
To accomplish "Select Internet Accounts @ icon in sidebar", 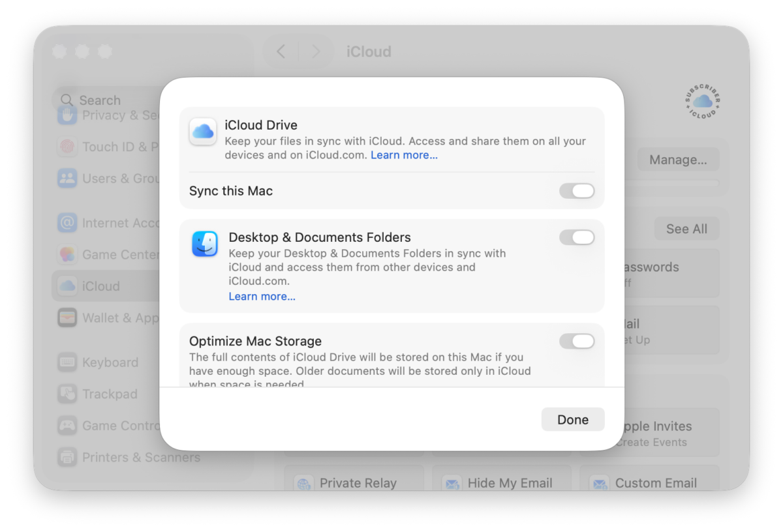I will click(x=67, y=223).
